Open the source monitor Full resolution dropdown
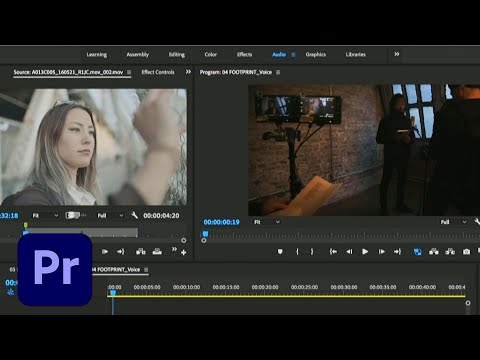This screenshot has height=360, width=480. pos(110,216)
